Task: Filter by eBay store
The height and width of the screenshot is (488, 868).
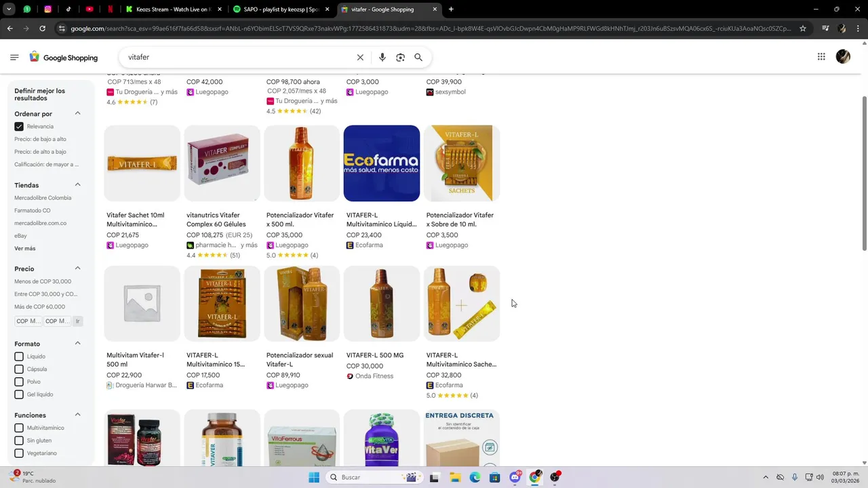Action: [x=20, y=236]
